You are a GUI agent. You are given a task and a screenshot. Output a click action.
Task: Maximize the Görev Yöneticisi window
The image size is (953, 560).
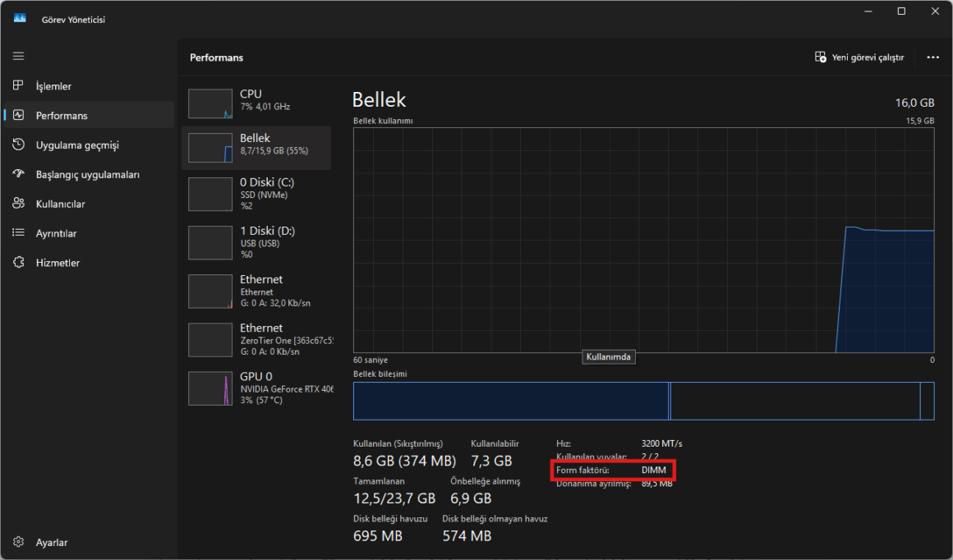(x=901, y=11)
